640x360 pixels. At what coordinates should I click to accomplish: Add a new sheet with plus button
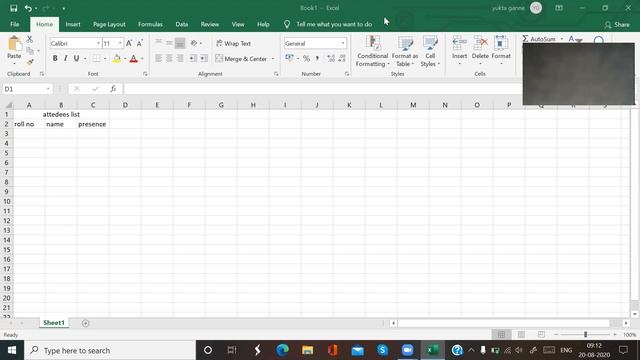85,323
